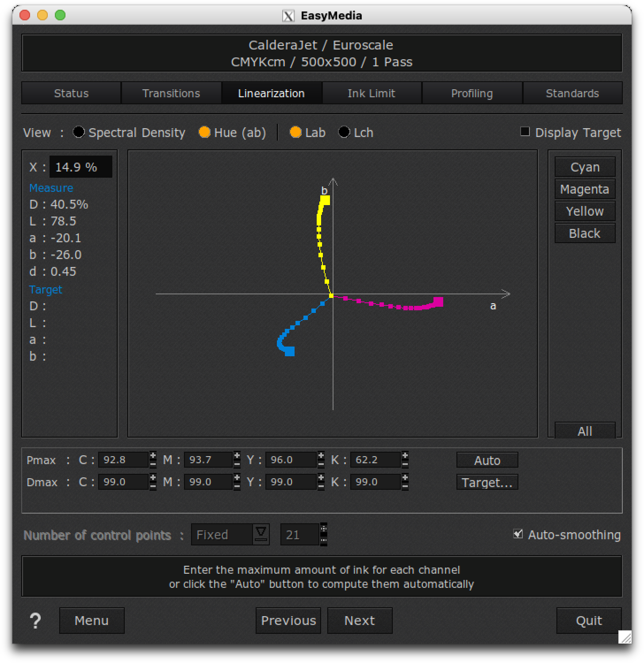Click the Pmax Cyan 92.8 field
This screenshot has width=644, height=663.
point(123,460)
